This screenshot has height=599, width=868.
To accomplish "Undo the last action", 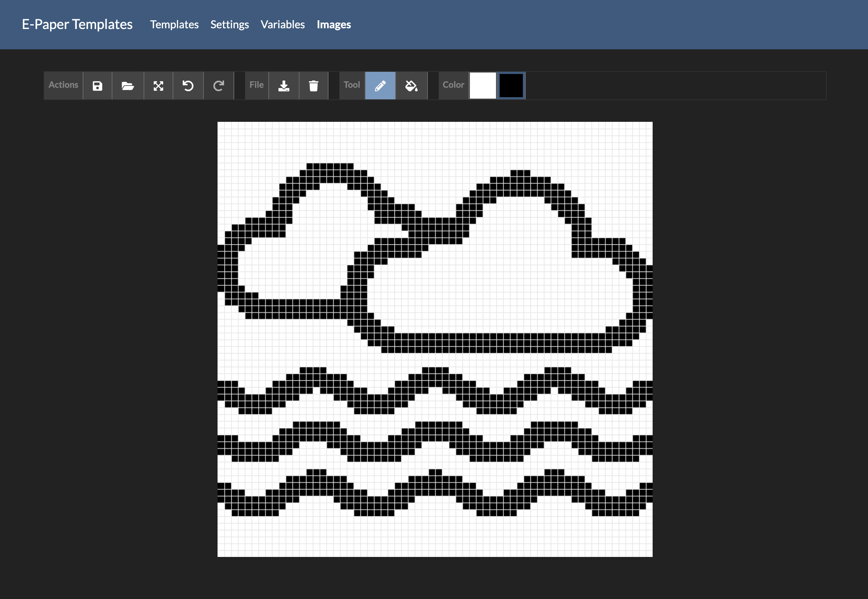I will tap(188, 86).
